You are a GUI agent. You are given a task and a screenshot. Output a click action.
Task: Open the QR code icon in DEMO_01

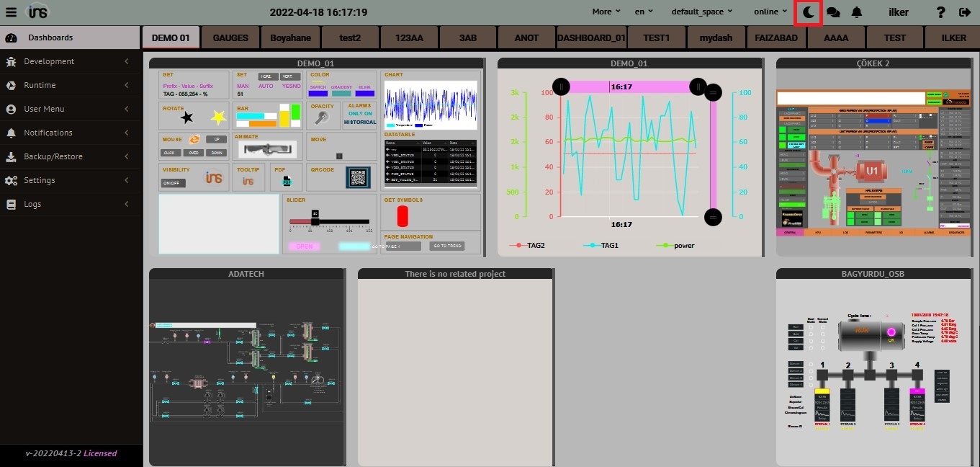click(x=358, y=178)
